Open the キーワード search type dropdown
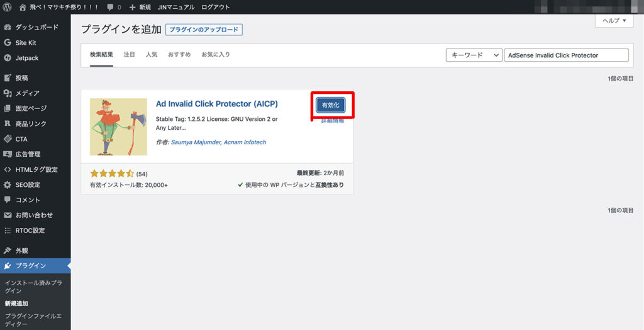This screenshot has height=330, width=644. click(474, 55)
